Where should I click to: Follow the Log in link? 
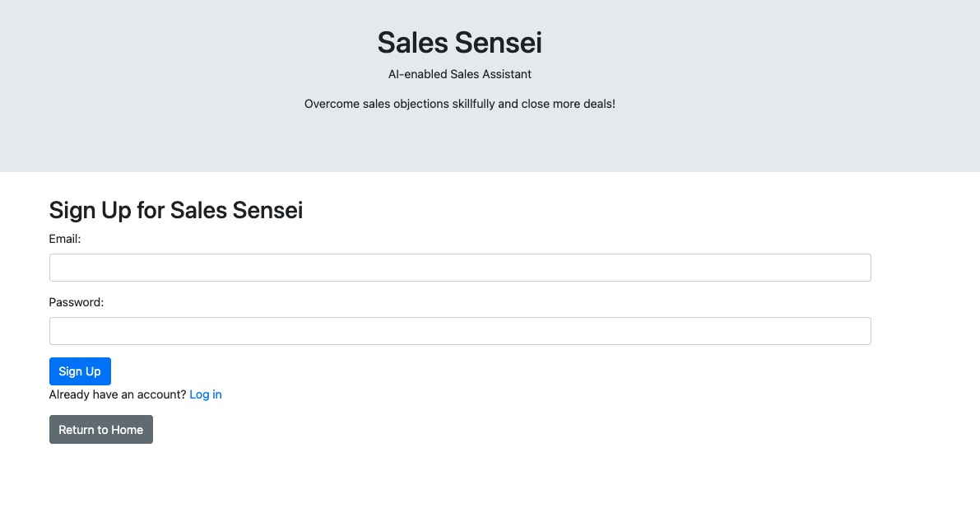(x=206, y=394)
